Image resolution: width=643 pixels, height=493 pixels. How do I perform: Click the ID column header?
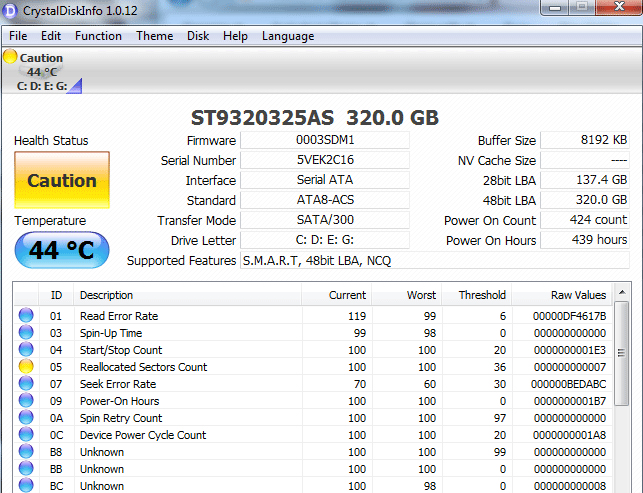(56, 295)
